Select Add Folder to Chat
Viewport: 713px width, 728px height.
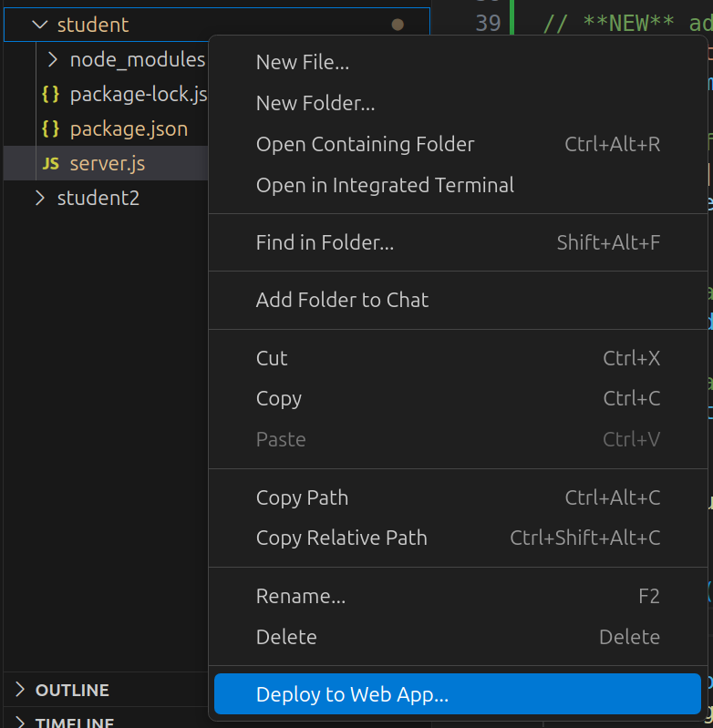(342, 300)
